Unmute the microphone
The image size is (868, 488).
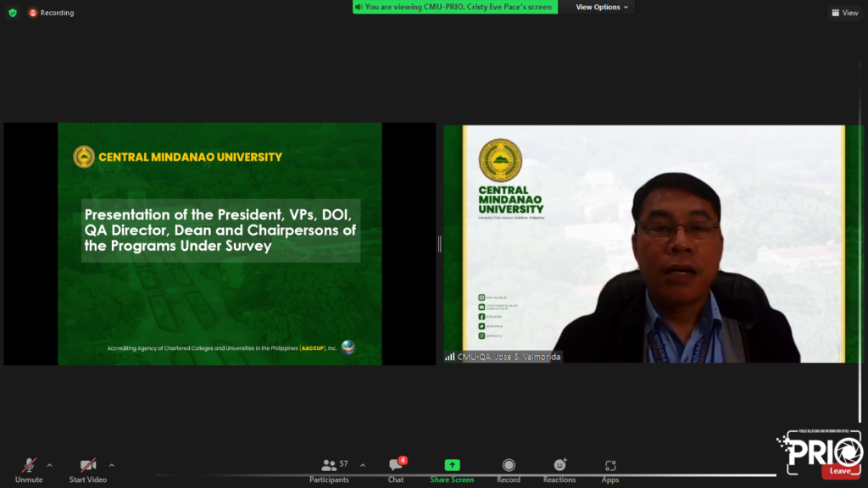29,471
